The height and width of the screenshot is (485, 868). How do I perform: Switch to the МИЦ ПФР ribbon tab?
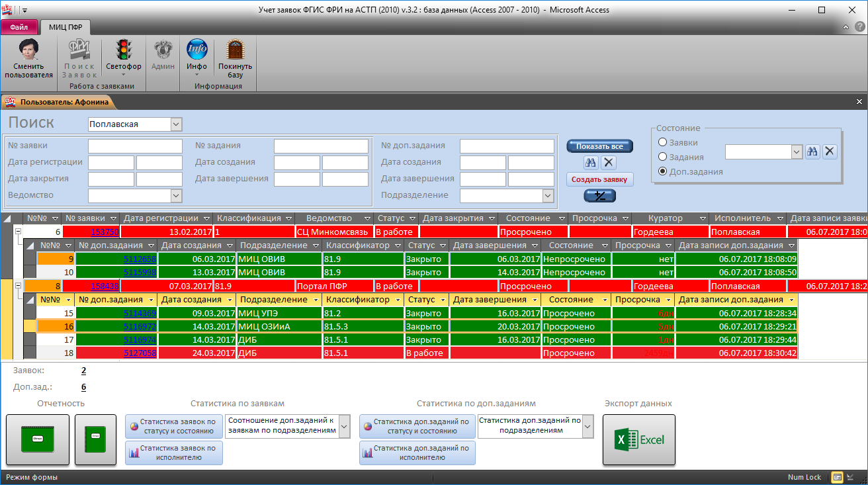(65, 27)
